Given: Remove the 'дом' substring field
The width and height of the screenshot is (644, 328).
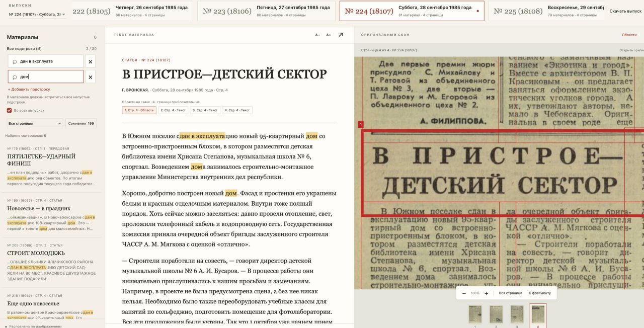Looking at the screenshot, I should [91, 77].
